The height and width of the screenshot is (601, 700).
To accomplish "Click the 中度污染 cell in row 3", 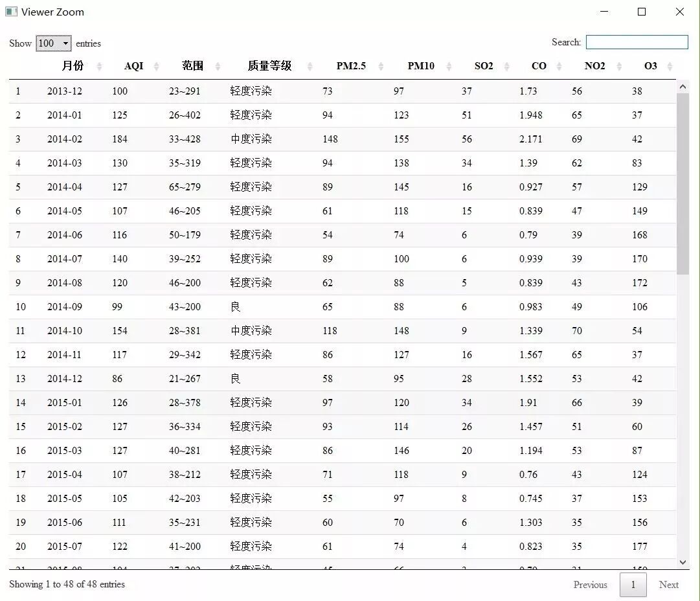I will click(251, 139).
